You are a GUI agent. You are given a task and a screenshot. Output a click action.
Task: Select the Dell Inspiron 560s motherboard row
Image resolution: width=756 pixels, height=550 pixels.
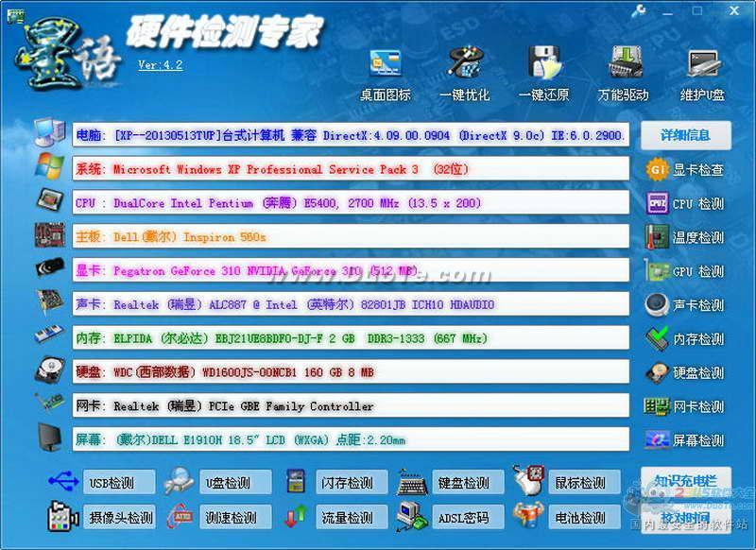(x=351, y=236)
